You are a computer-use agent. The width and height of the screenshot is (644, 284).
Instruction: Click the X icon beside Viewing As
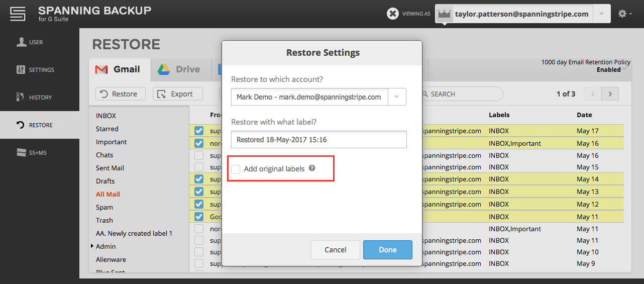point(393,14)
